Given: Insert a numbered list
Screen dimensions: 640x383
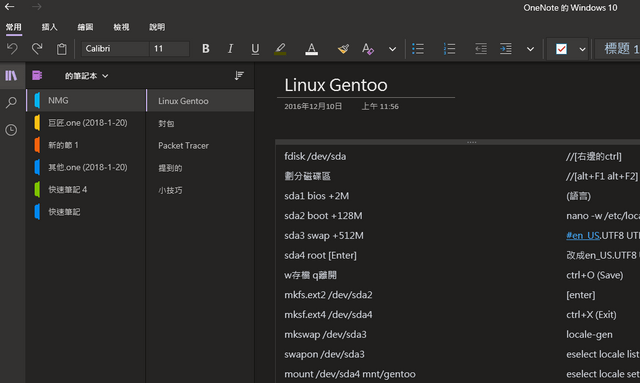Looking at the screenshot, I should click(449, 49).
